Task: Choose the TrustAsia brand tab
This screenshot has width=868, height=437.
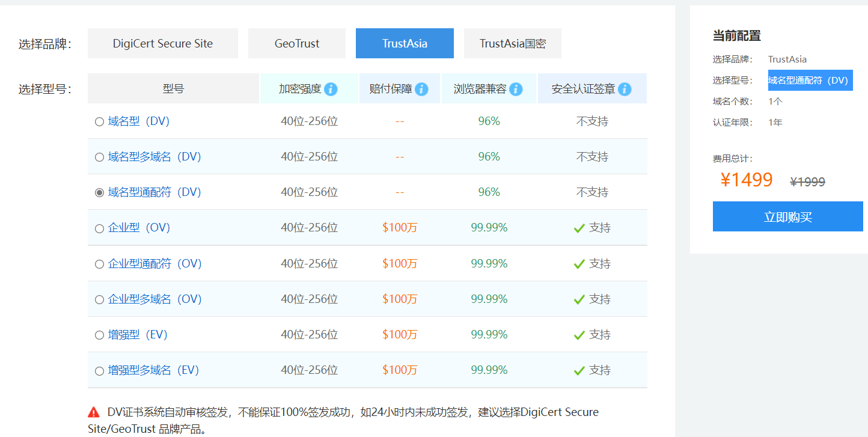Action: tap(405, 43)
